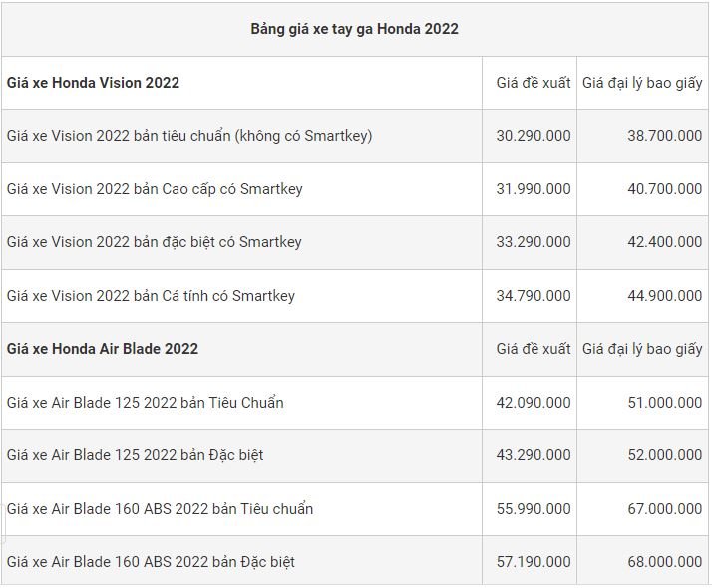
Task: Click suggested price 57.190.000
Action: (x=534, y=562)
